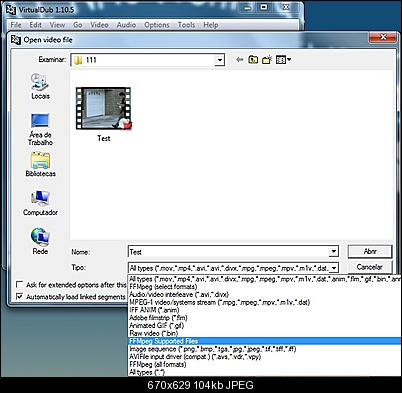The width and height of the screenshot is (402, 393).
Task: Open Computador shortcut in places bar
Action: pos(40,203)
